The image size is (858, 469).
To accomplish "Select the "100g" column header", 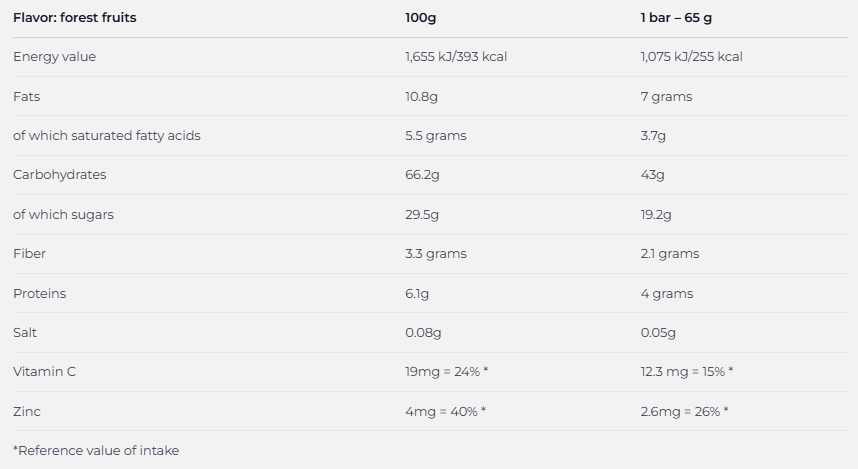I will (x=422, y=18).
